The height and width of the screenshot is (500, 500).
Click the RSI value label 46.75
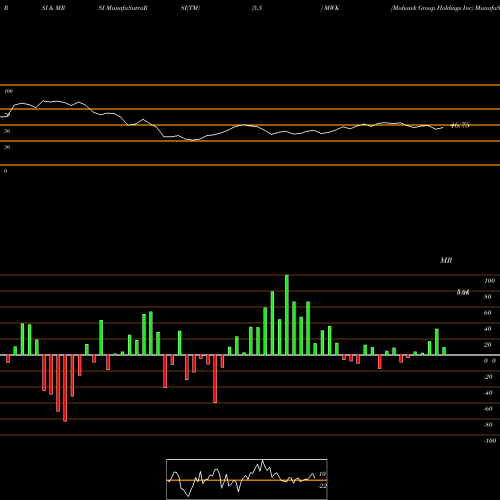tap(460, 126)
